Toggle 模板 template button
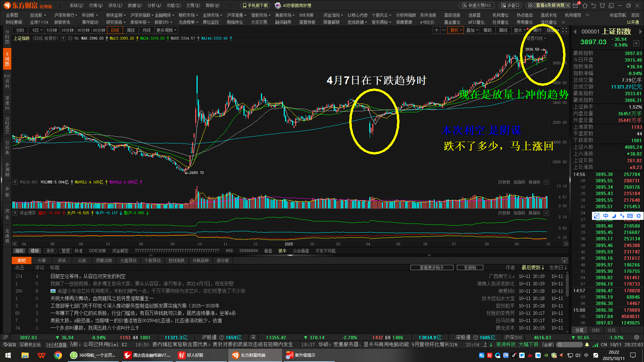This screenshot has width=644, height=362. click(35, 251)
